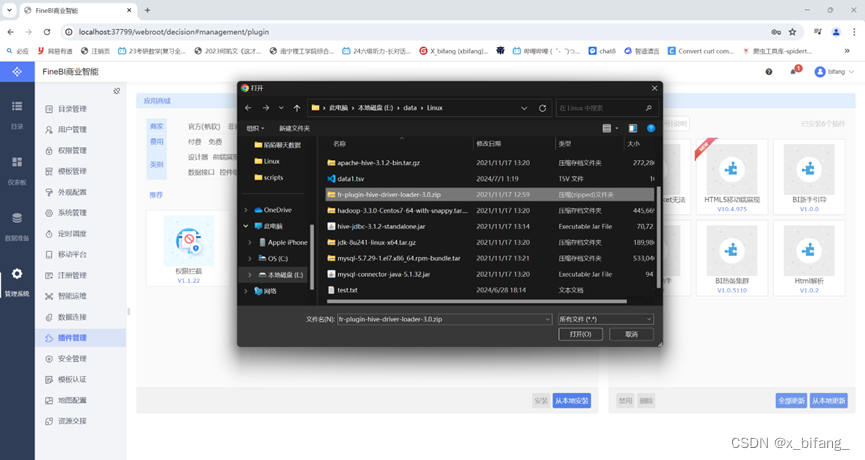Click 从本地安装 install from local button
Screen dimensions: 865x460
click(572, 401)
